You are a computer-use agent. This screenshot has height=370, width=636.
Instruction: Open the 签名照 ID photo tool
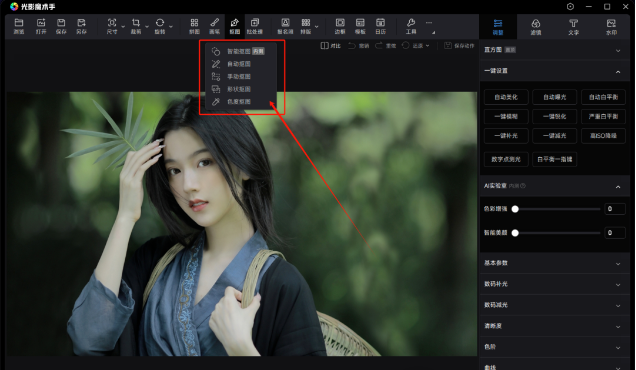pos(285,26)
